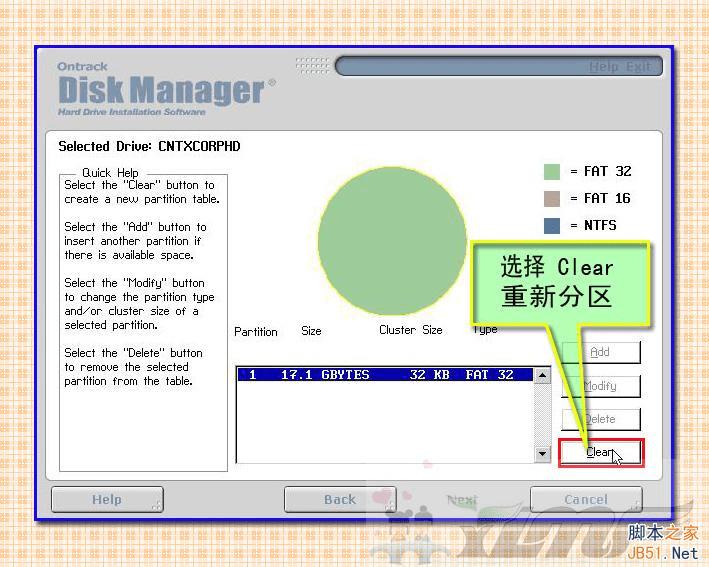Open Help in the top bar
The image size is (709, 567).
pyautogui.click(x=604, y=67)
